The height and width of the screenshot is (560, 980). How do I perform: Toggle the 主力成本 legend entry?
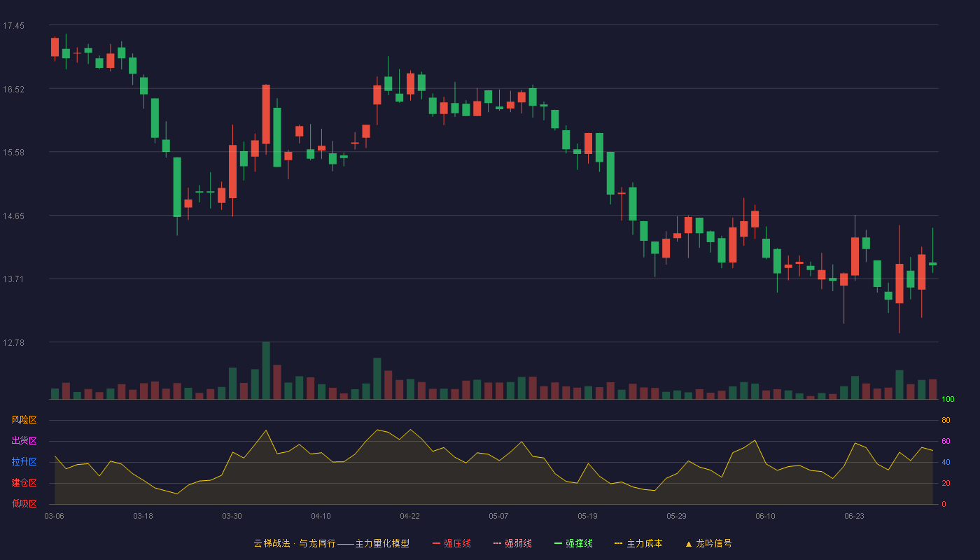pos(638,543)
